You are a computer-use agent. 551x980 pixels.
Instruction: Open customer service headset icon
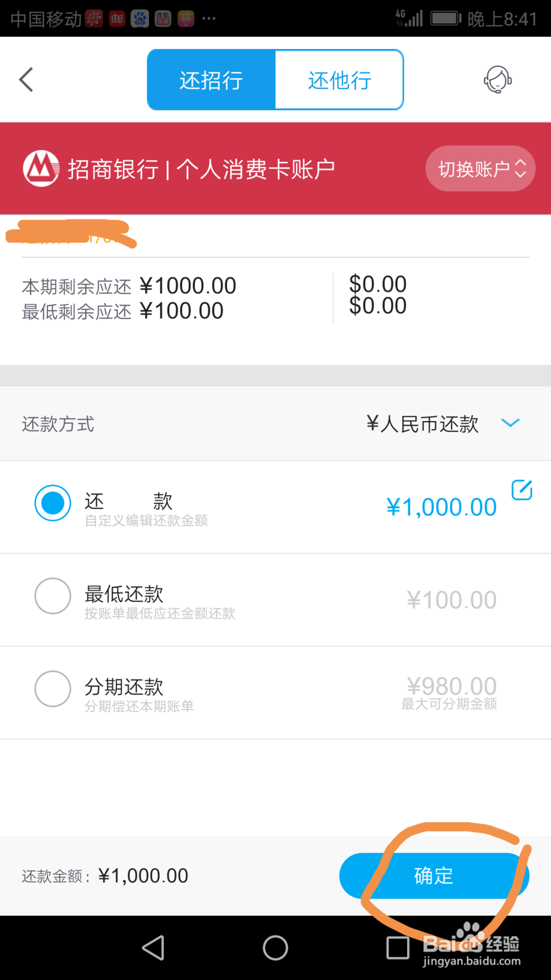pyautogui.click(x=498, y=80)
